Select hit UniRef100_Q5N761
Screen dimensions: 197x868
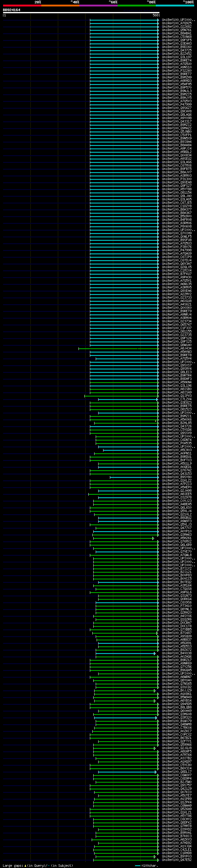(x=176, y=30)
